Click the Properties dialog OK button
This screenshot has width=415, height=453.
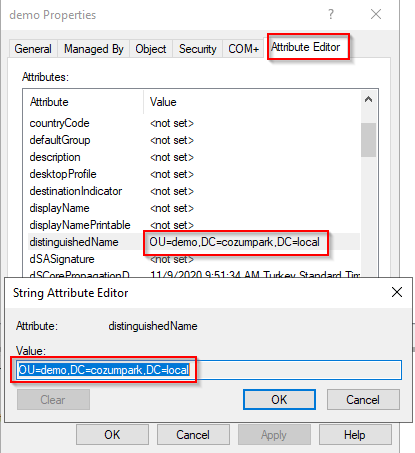[x=112, y=435]
